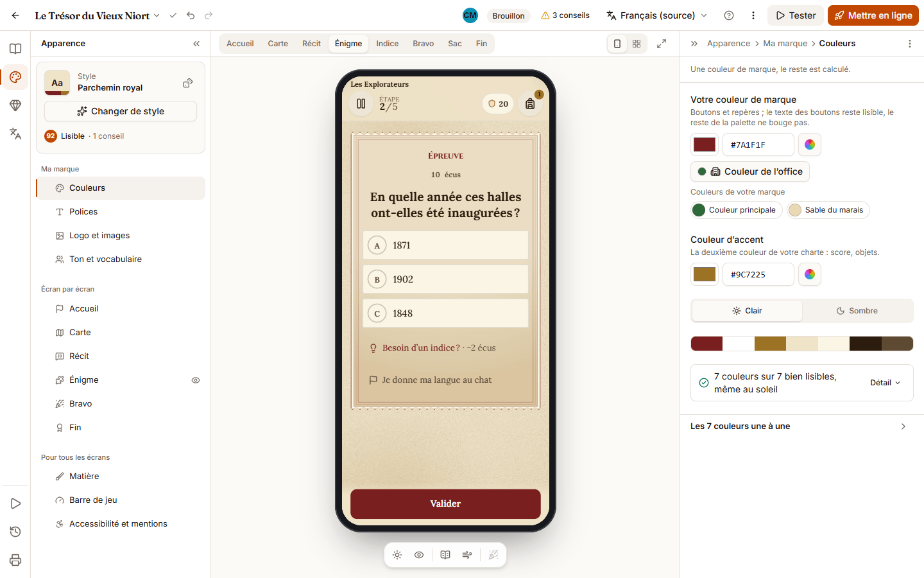Open the history clock icon in left rail
Viewport: 924px width, 578px height.
click(15, 532)
